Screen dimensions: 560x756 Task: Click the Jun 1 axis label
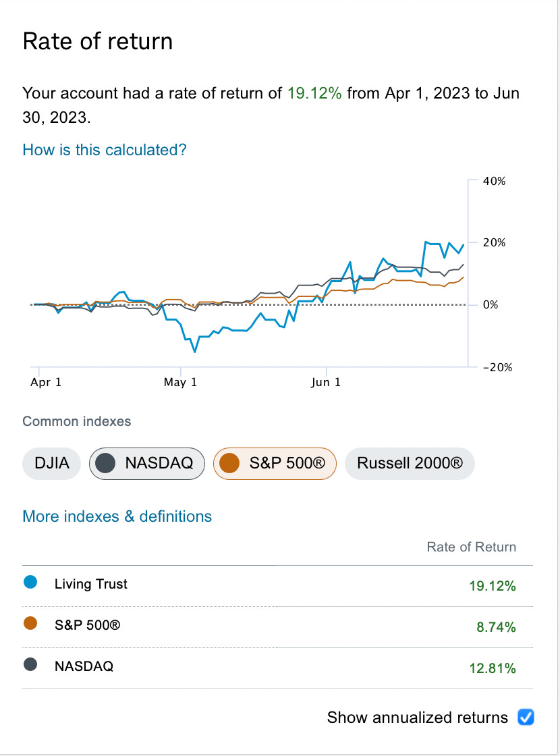point(327,382)
